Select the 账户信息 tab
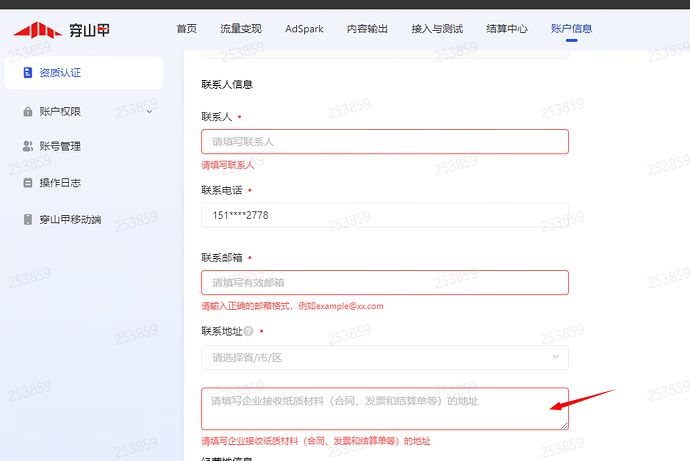Viewport: 690px width, 461px height. [x=571, y=29]
